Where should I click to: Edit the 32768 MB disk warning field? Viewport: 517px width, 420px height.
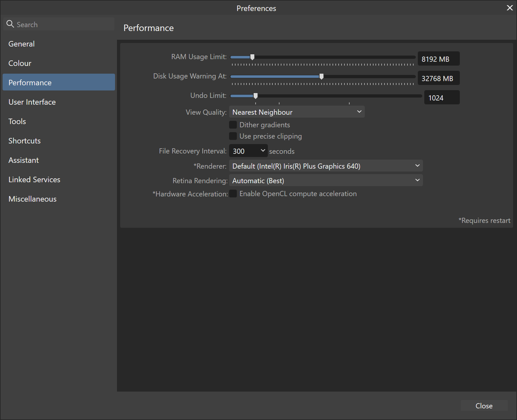(438, 78)
